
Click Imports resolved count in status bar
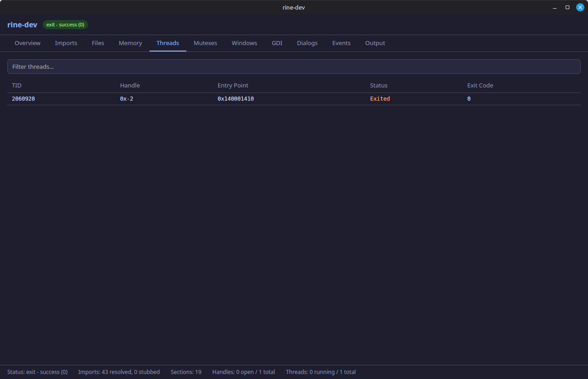coord(119,372)
